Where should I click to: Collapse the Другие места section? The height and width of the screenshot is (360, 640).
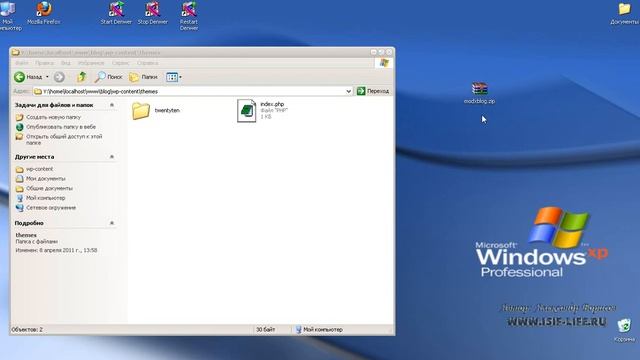pos(112,157)
